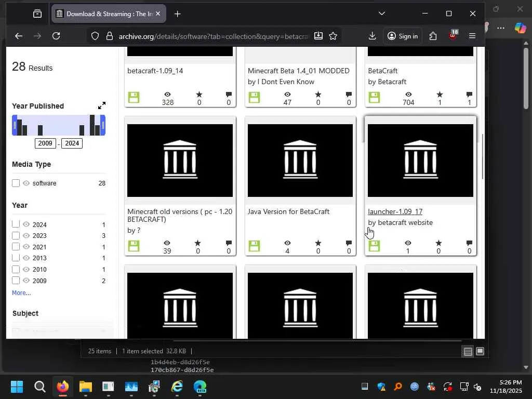Open Internet Explorer from the taskbar
The image size is (532, 399).
(x=177, y=387)
